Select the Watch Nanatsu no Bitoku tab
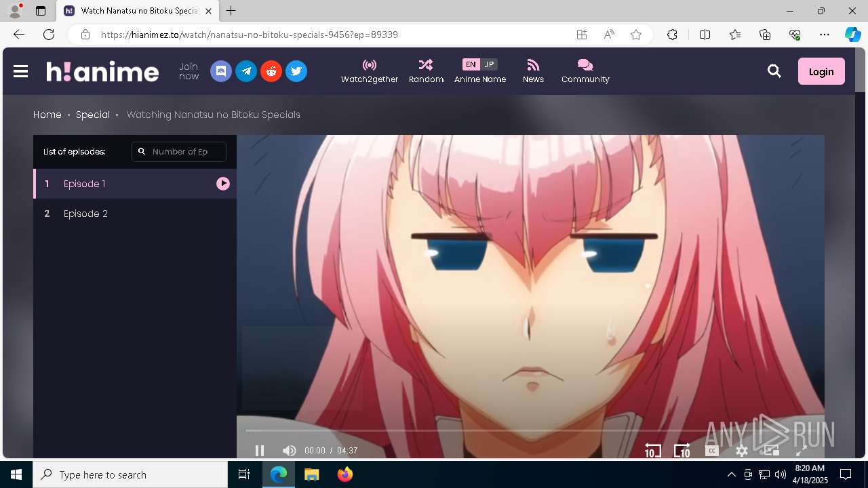The image size is (868, 488). click(138, 11)
